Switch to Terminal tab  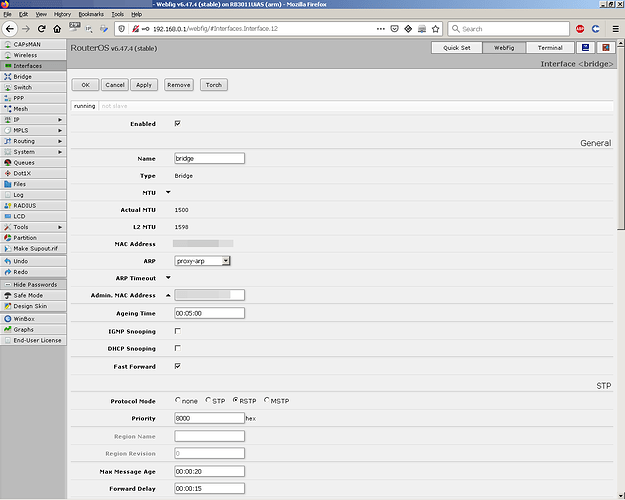550,48
